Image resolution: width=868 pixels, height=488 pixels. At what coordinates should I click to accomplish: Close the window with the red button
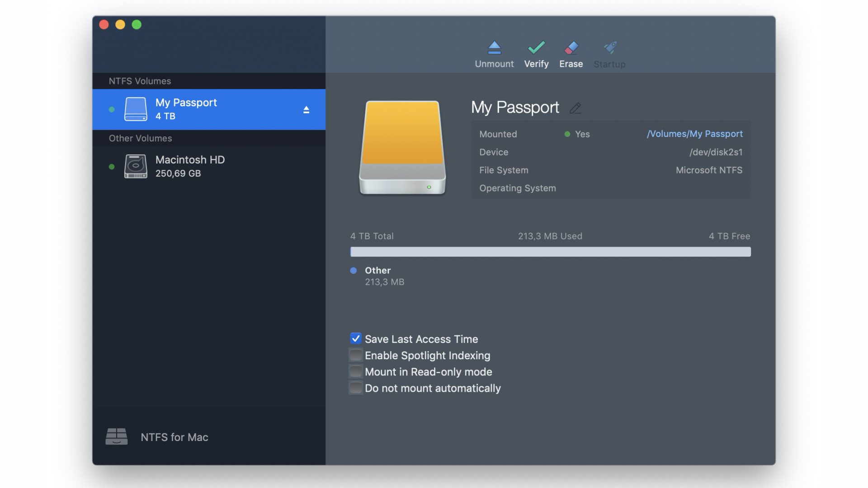point(104,25)
